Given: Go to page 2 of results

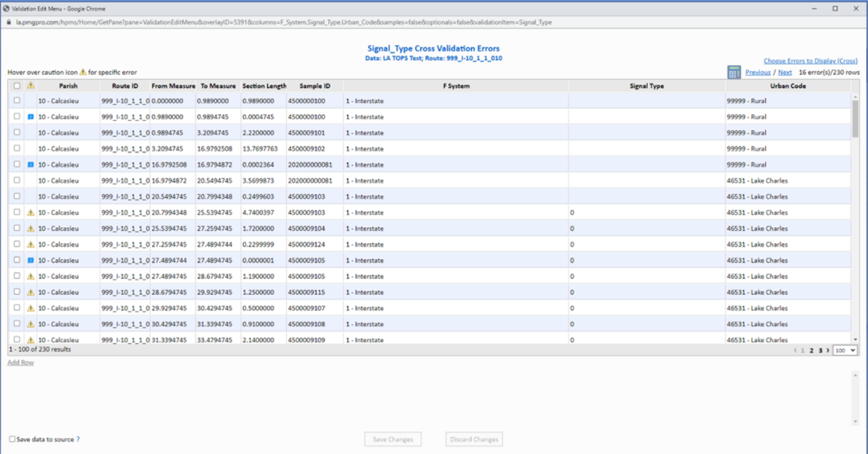Looking at the screenshot, I should pos(811,350).
